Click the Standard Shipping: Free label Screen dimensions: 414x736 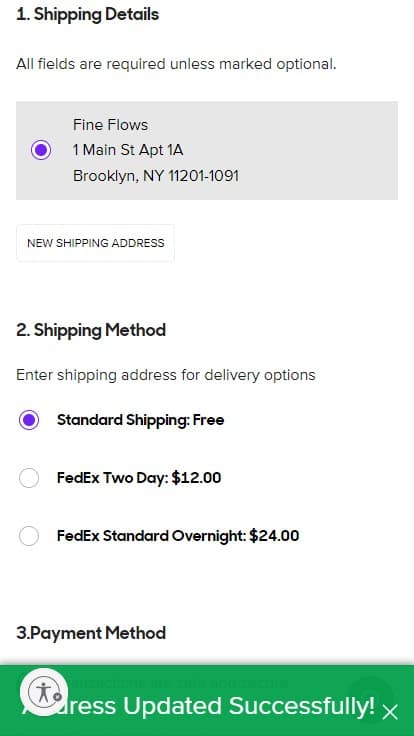[140, 420]
